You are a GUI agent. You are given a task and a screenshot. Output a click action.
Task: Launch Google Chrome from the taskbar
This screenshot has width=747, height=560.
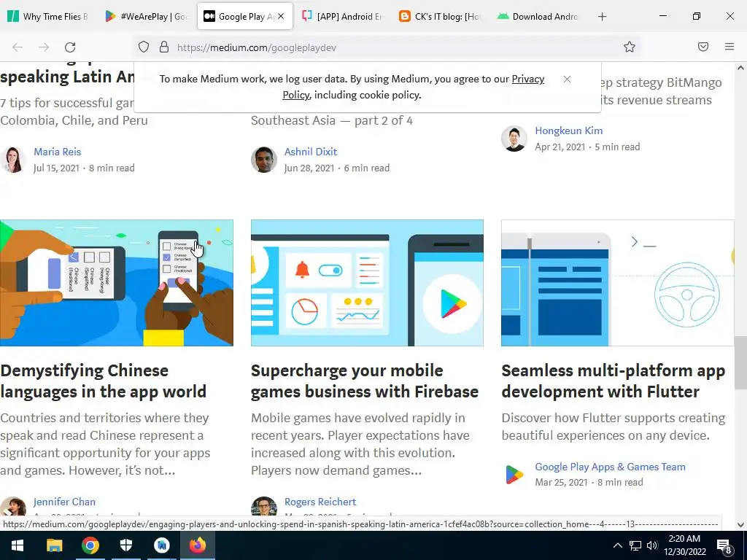[x=90, y=545]
